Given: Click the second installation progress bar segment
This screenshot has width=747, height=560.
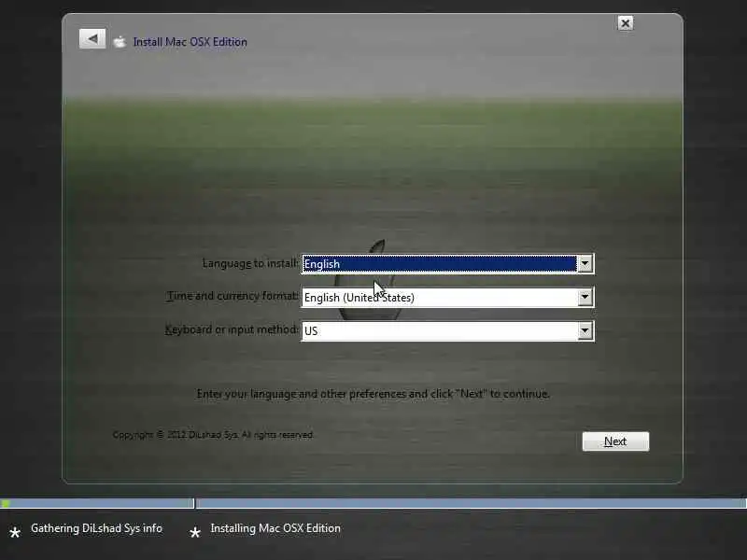Looking at the screenshot, I should coord(472,503).
